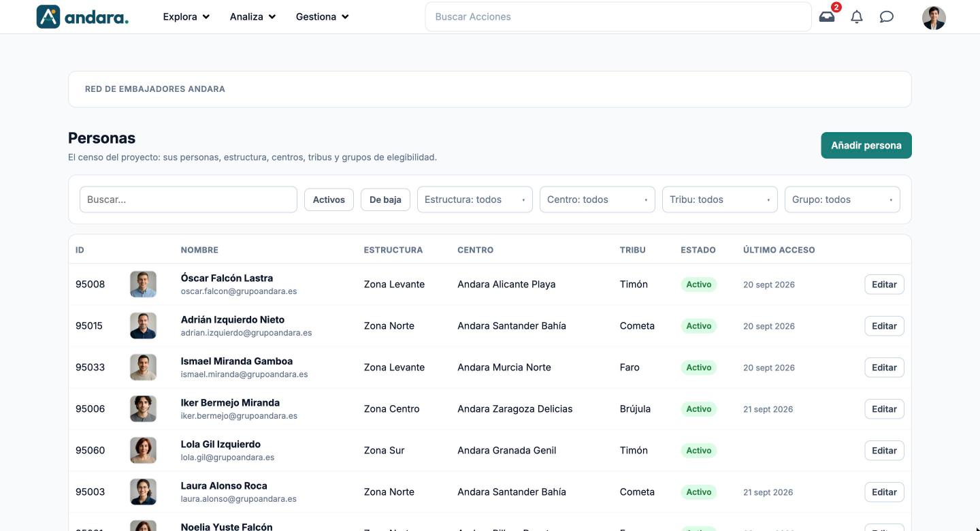The height and width of the screenshot is (531, 980).
Task: Open the Tribu: todos dropdown
Action: tap(720, 199)
